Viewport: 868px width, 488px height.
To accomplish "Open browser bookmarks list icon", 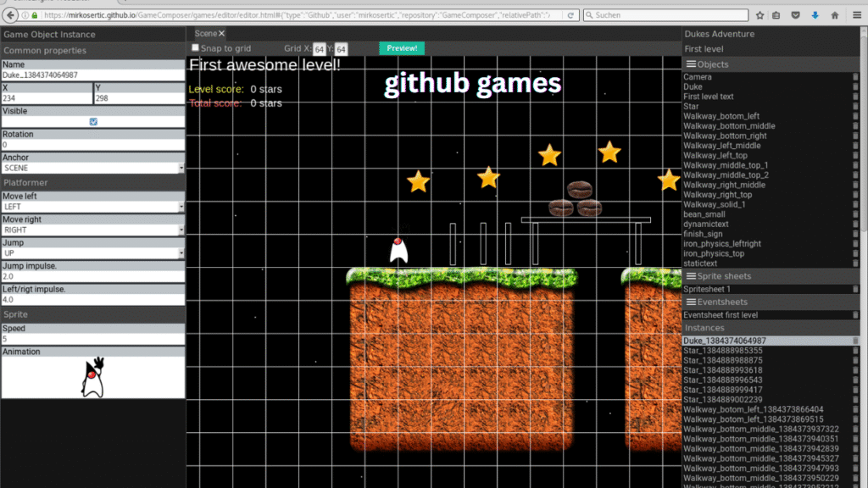I will coord(776,15).
